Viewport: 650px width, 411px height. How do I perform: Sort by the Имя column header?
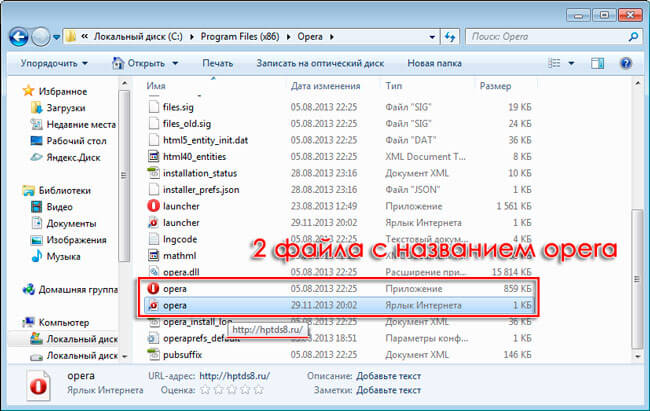point(156,86)
